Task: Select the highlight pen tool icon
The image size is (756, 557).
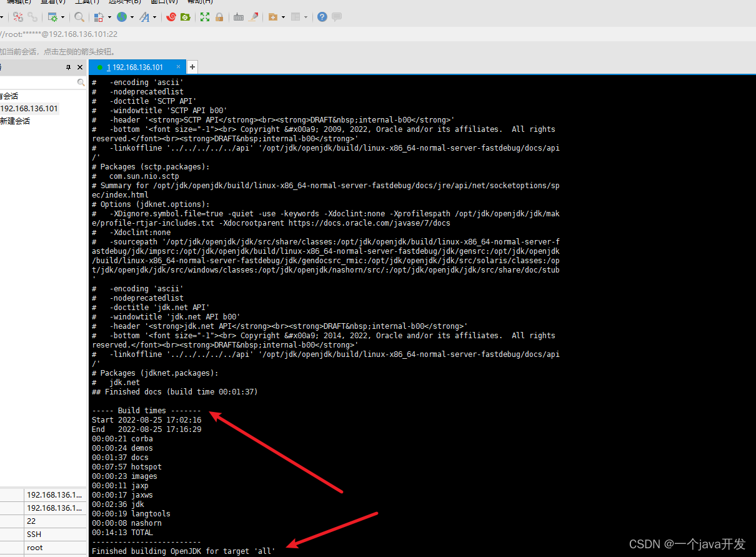Action: [253, 17]
